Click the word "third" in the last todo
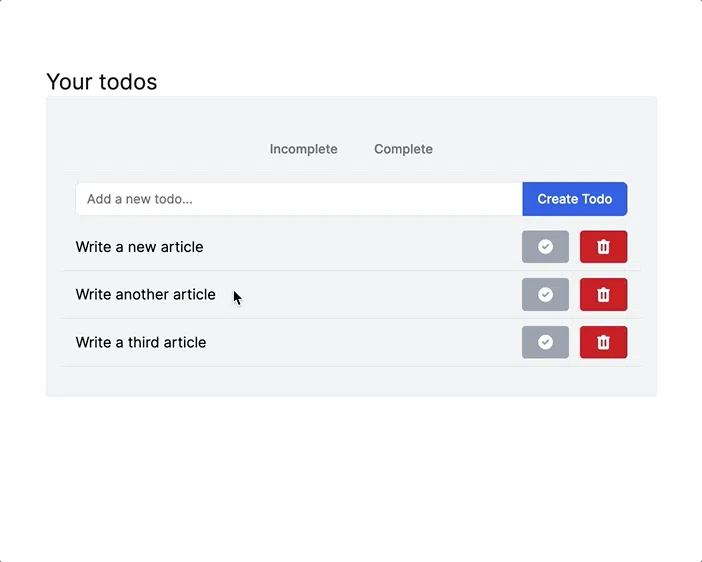Screen dimensions: 702x562 [143, 342]
